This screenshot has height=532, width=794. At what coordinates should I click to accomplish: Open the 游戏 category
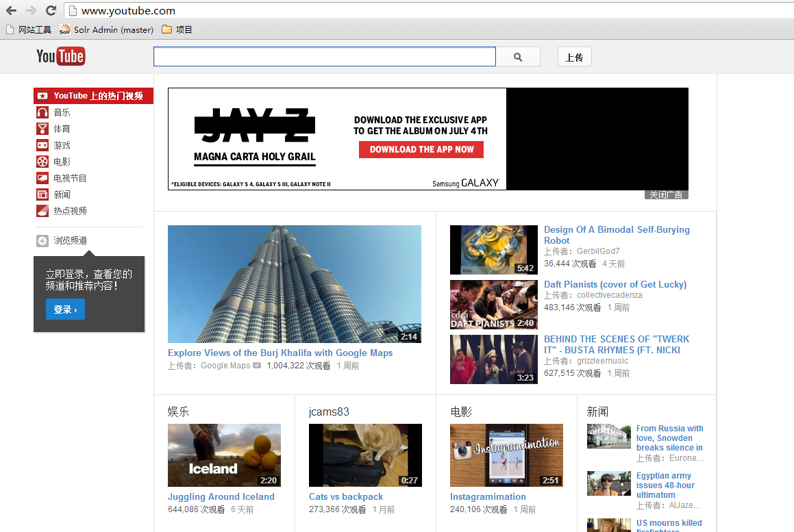[x=62, y=145]
